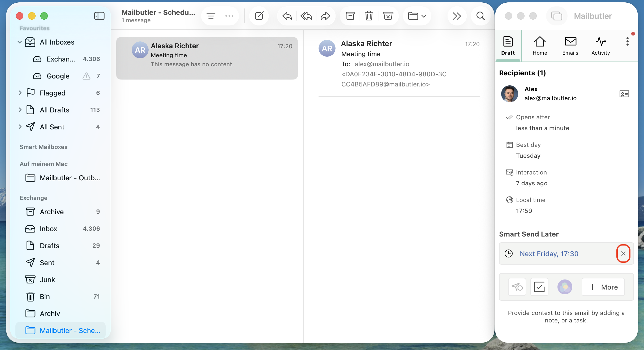Click the send later paper plane icon
Screen dimensions: 644x350
point(517,287)
